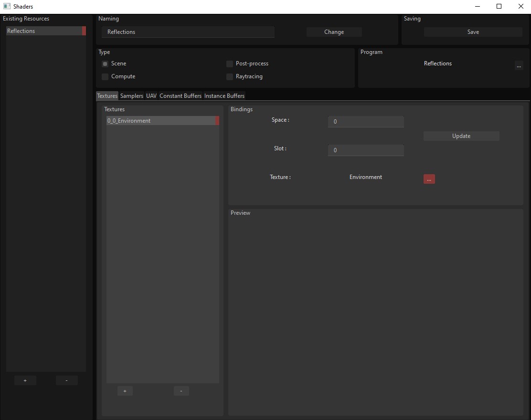Screen dimensions: 531x420
Task: Minimize the Shaders window
Action: tap(477, 6)
